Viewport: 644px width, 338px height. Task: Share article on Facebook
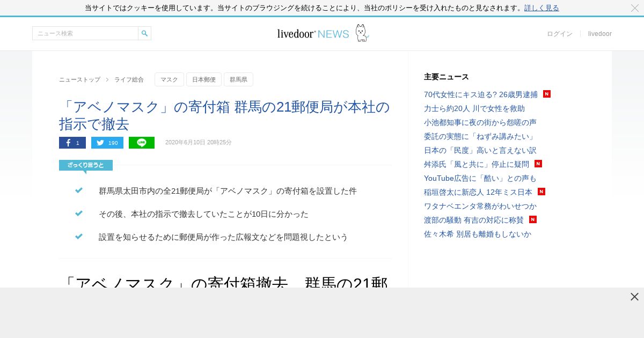(x=72, y=143)
